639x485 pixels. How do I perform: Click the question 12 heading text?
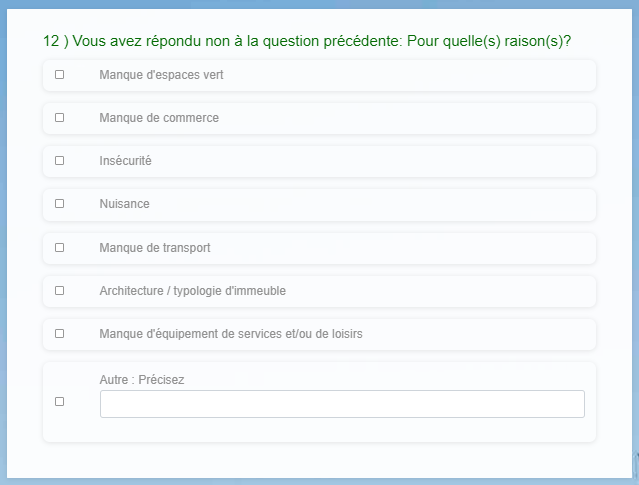(x=307, y=41)
